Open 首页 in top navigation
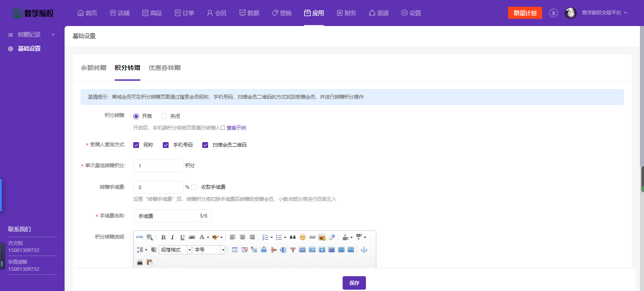Image resolution: width=644 pixels, height=291 pixels. coord(87,13)
